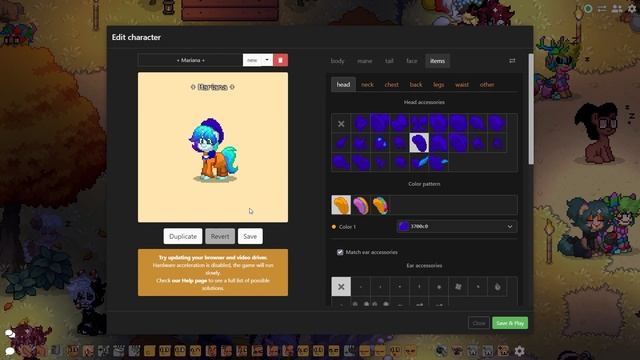Image resolution: width=640 pixels, height=360 pixels.
Task: Open the Mariana character selection dropdown
Action: pos(190,60)
